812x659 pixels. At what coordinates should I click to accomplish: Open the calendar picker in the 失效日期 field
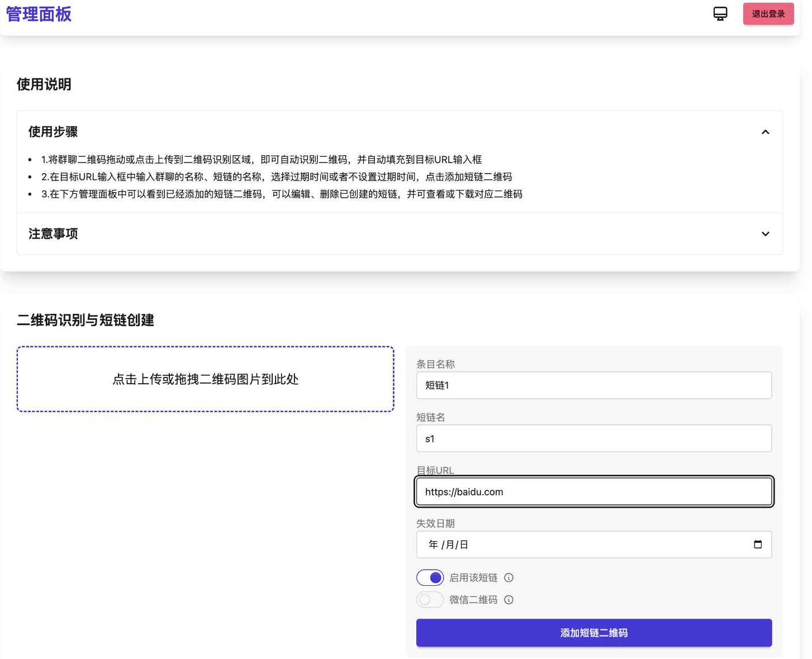758,545
